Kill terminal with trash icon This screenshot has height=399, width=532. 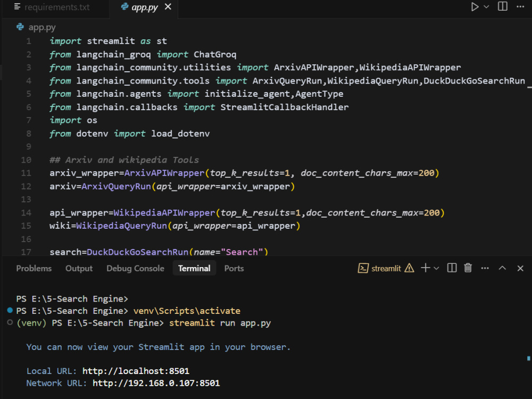point(468,268)
